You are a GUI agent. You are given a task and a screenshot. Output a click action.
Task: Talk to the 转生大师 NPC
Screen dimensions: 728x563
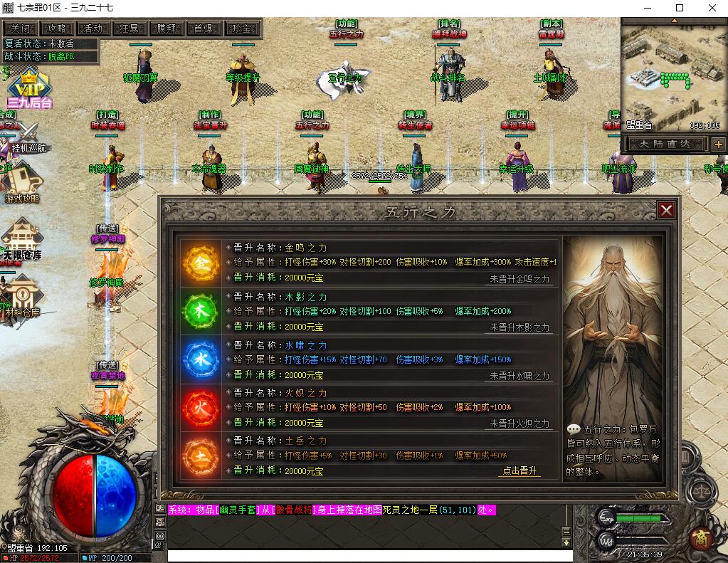pos(415,167)
